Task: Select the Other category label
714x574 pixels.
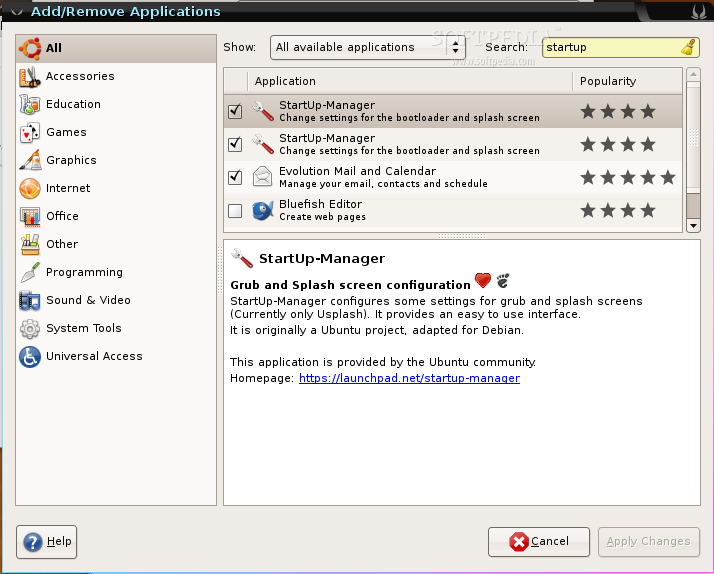Action: click(62, 244)
